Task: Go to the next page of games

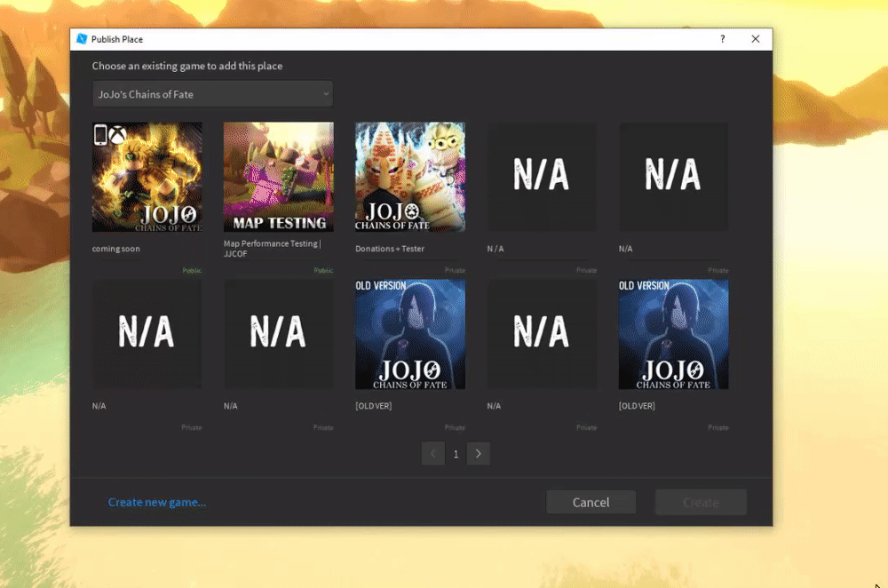Action: pos(479,454)
